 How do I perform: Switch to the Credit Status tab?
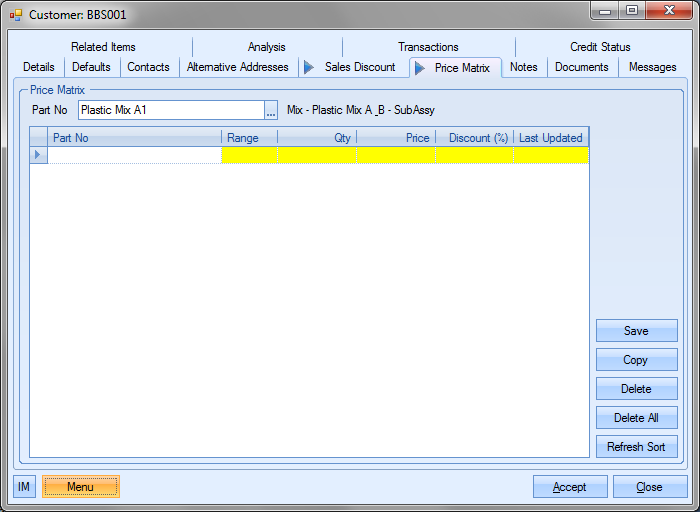tap(600, 47)
